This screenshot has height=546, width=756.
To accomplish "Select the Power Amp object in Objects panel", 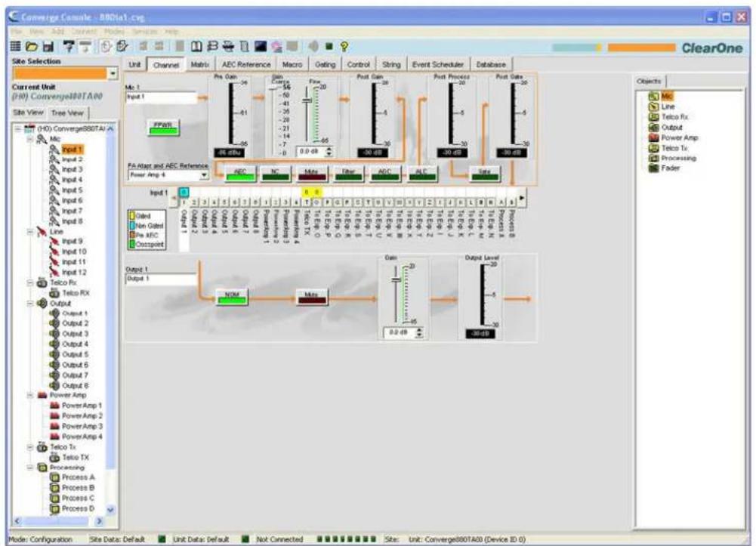I will pyautogui.click(x=673, y=138).
